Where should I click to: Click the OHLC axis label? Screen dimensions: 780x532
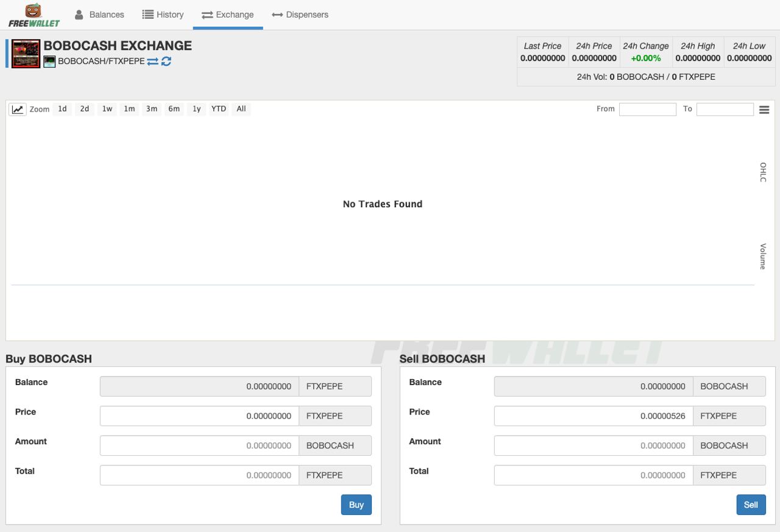pos(763,172)
